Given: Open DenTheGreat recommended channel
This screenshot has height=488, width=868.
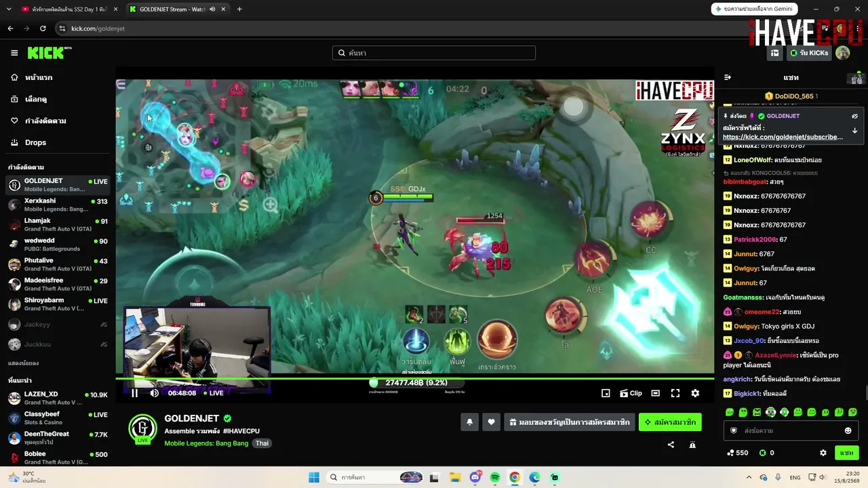Looking at the screenshot, I should [58, 438].
